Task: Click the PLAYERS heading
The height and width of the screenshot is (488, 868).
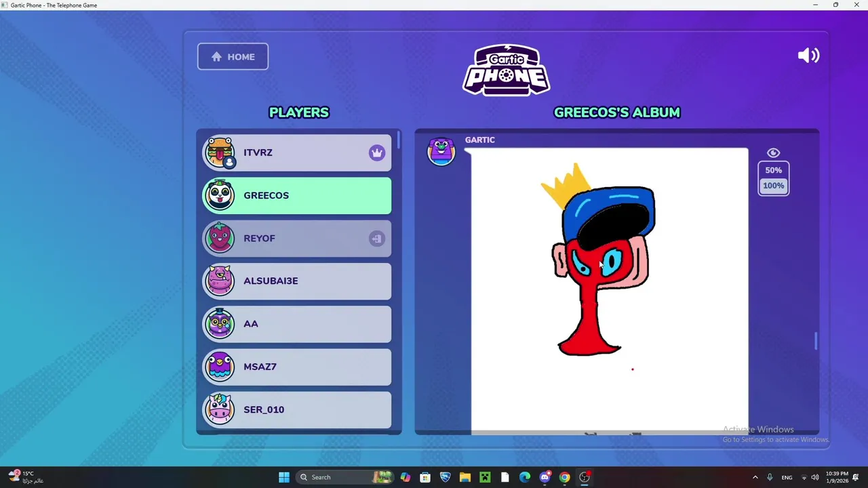Action: coord(299,113)
